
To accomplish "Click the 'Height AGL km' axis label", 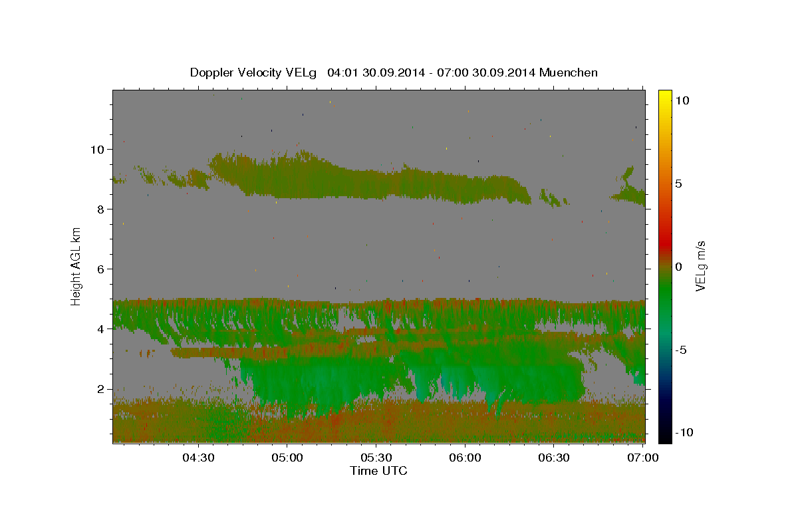I will pyautogui.click(x=76, y=266).
